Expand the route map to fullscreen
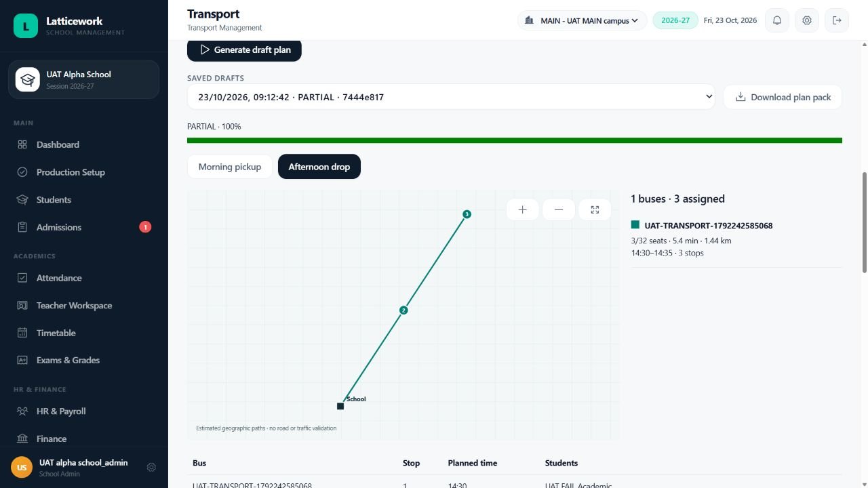This screenshot has width=868, height=488. coord(595,209)
